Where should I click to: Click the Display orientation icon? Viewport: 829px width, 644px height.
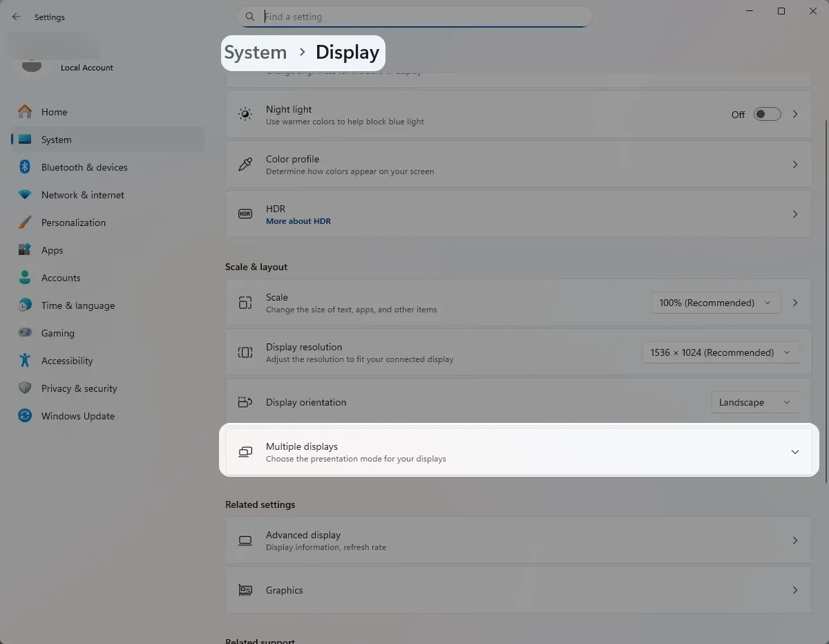(x=245, y=402)
